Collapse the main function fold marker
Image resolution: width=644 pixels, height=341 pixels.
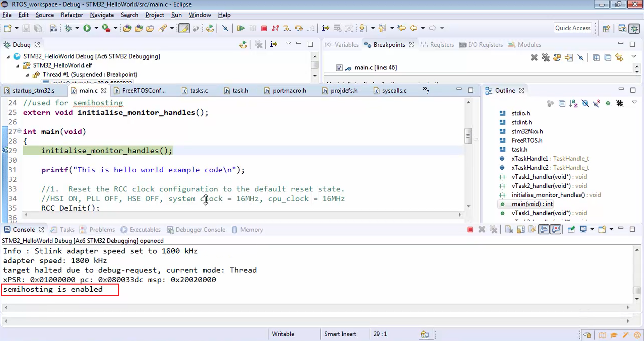click(x=19, y=131)
